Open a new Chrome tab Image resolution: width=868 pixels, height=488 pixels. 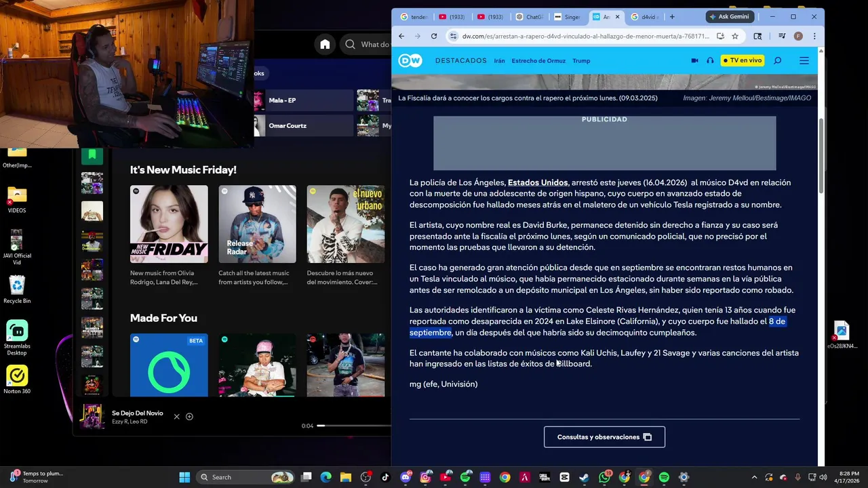672,17
